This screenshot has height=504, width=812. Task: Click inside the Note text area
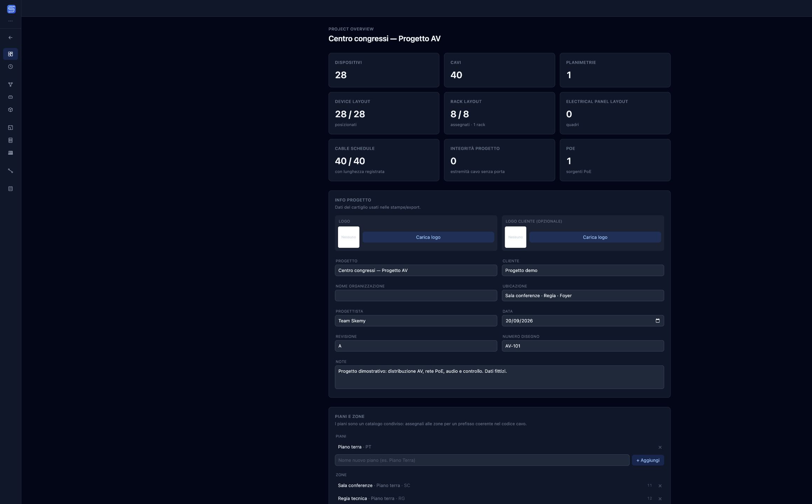point(499,377)
